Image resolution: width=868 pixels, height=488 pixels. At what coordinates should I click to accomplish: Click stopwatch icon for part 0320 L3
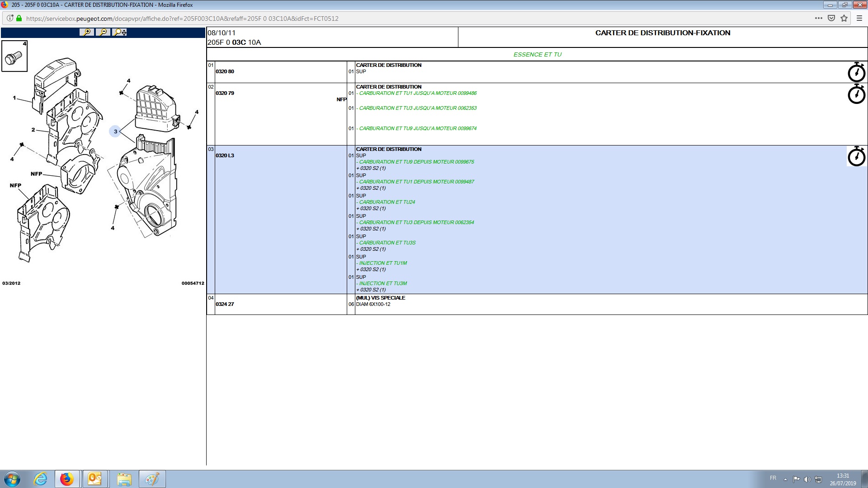(x=856, y=156)
